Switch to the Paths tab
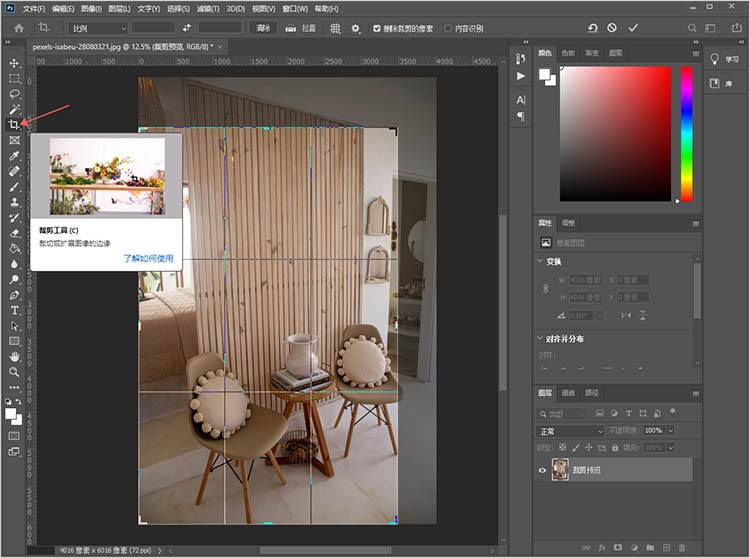 click(x=592, y=393)
